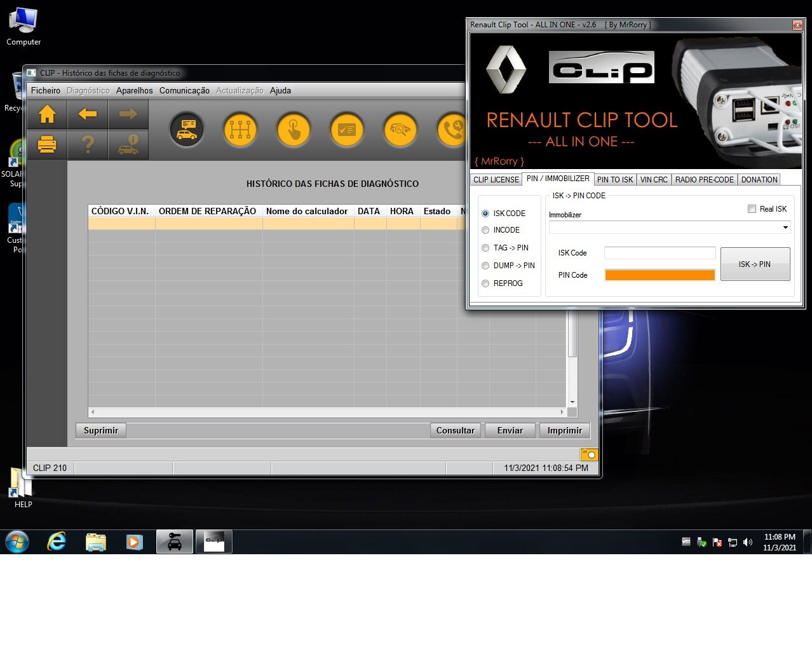Open the Comunicação menu
Viewport: 812px width, 661px height.
pos(184,90)
